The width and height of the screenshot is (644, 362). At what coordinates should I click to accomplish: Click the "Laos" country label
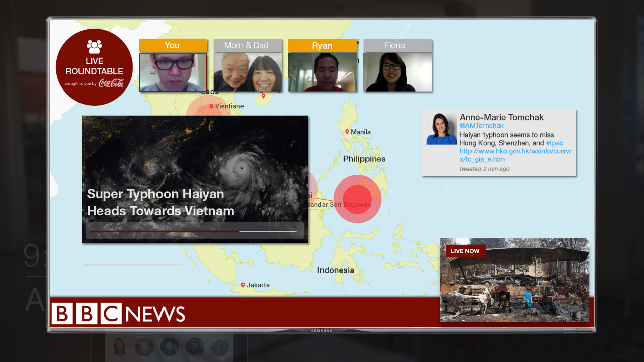click(210, 92)
